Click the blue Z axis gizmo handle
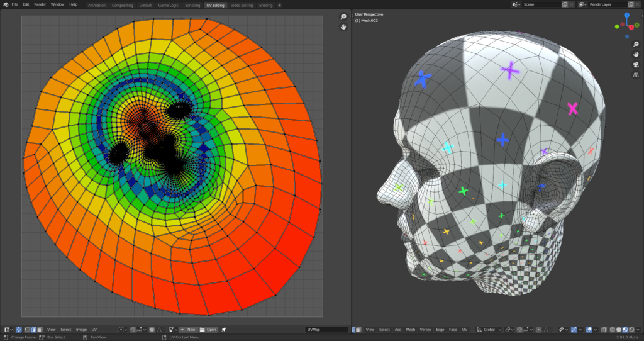The height and width of the screenshot is (341, 644). [x=627, y=15]
